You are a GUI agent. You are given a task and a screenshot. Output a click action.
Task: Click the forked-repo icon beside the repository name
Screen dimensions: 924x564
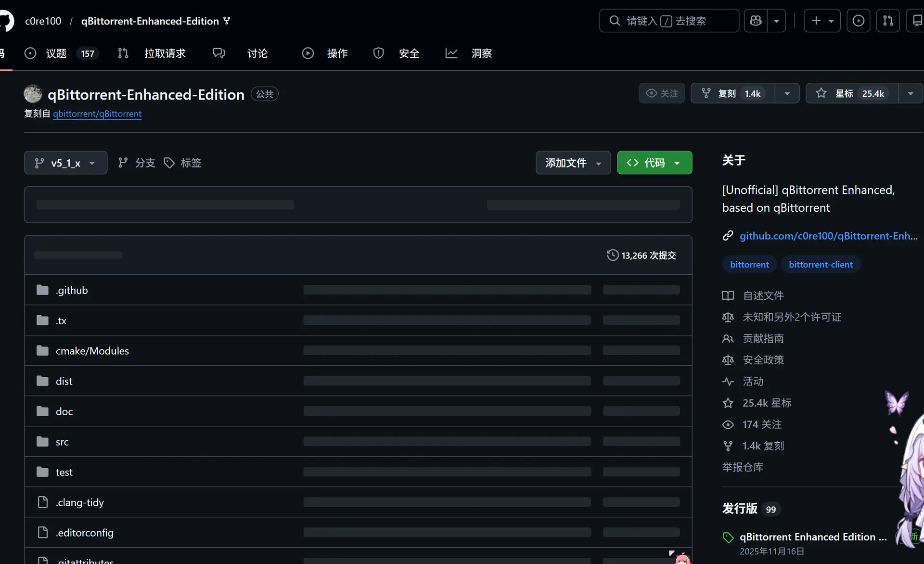[227, 21]
